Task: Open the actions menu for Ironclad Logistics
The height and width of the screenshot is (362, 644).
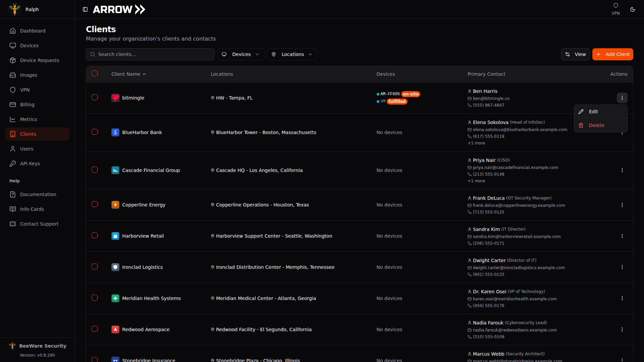Action: tap(622, 267)
